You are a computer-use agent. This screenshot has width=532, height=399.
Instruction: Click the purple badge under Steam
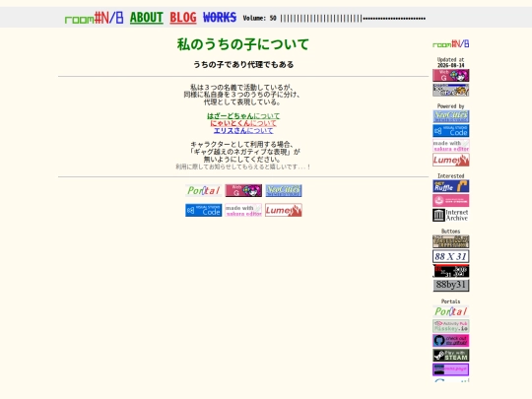[x=451, y=369]
